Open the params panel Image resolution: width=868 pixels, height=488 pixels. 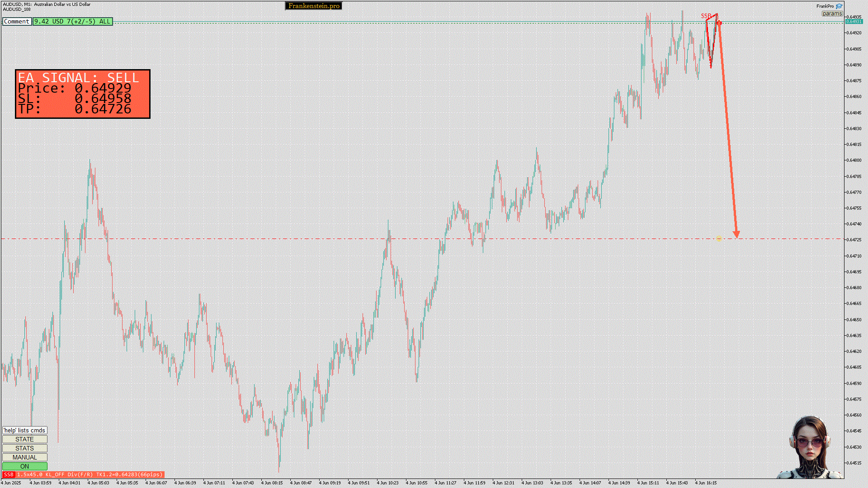pyautogui.click(x=832, y=14)
